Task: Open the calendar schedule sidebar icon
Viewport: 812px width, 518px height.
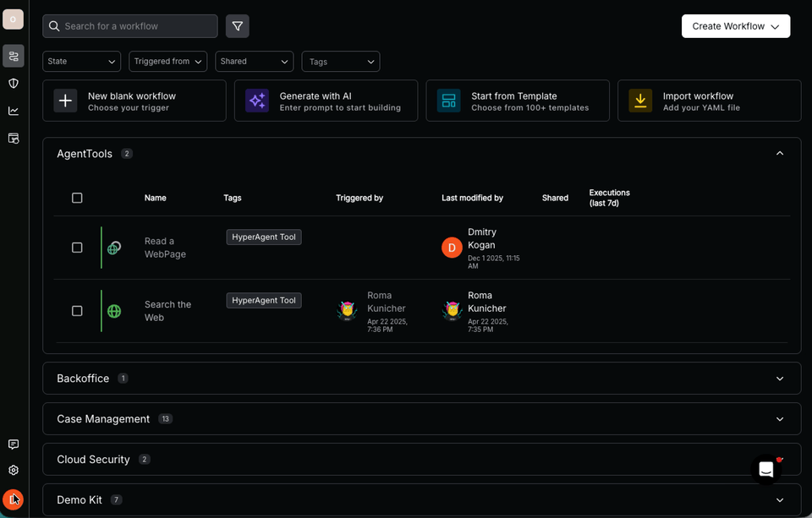Action: click(x=14, y=139)
